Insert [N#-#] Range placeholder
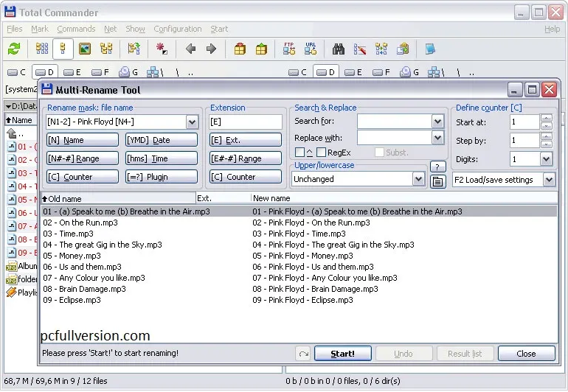568x392 pixels. [x=83, y=158]
